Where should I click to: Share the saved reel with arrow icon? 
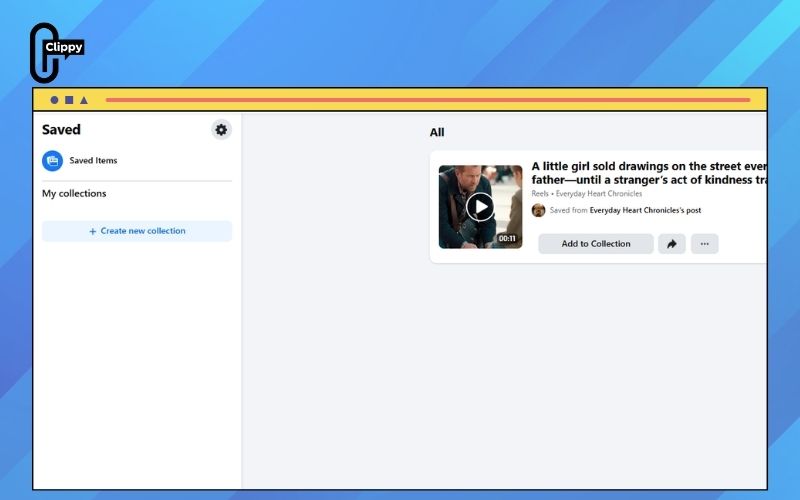(x=671, y=244)
